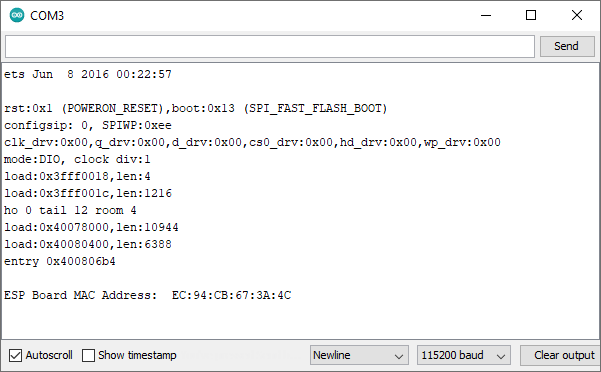Click the ESP Board MAC Address line
Viewport: 601px width, 372px height.
[148, 295]
